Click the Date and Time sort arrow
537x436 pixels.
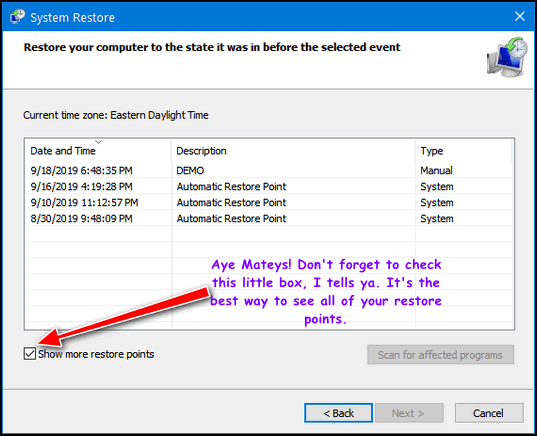98,142
